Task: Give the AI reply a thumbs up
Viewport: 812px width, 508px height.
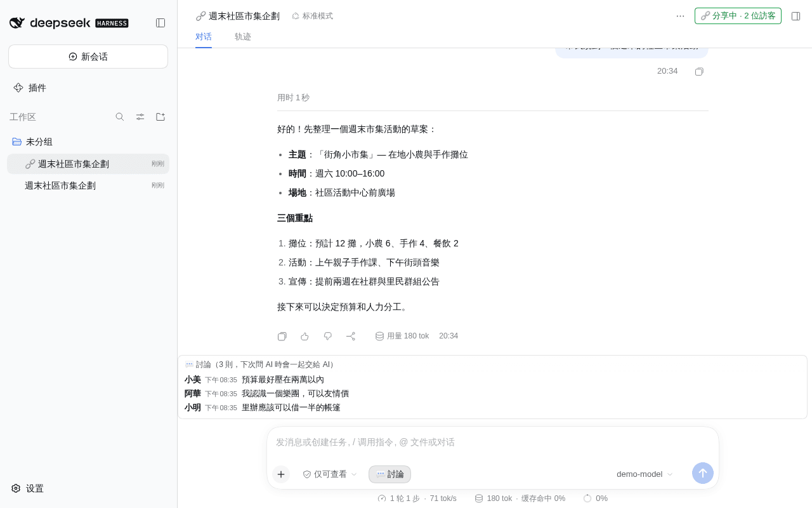Action: click(x=305, y=336)
